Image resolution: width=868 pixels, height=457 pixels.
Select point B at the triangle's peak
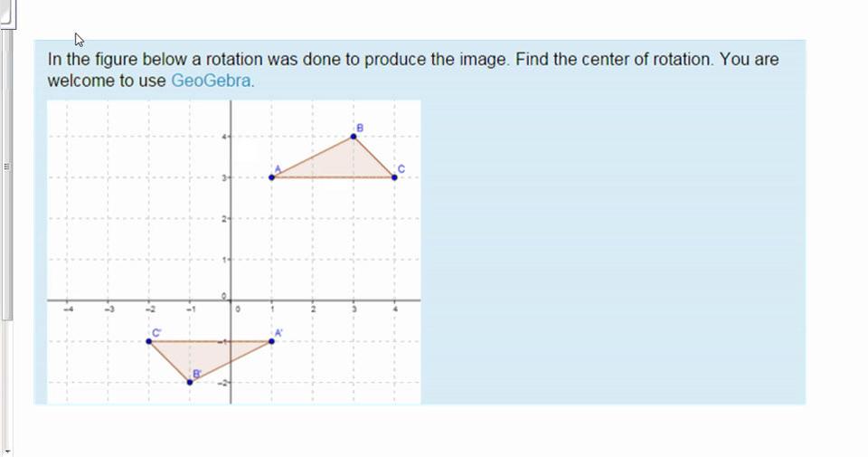tap(354, 137)
